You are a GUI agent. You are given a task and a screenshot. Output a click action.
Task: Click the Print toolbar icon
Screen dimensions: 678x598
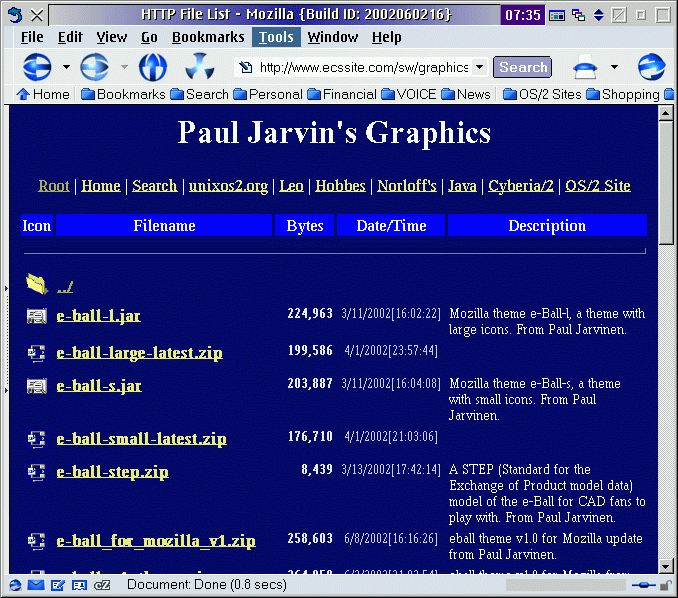[x=585, y=67]
